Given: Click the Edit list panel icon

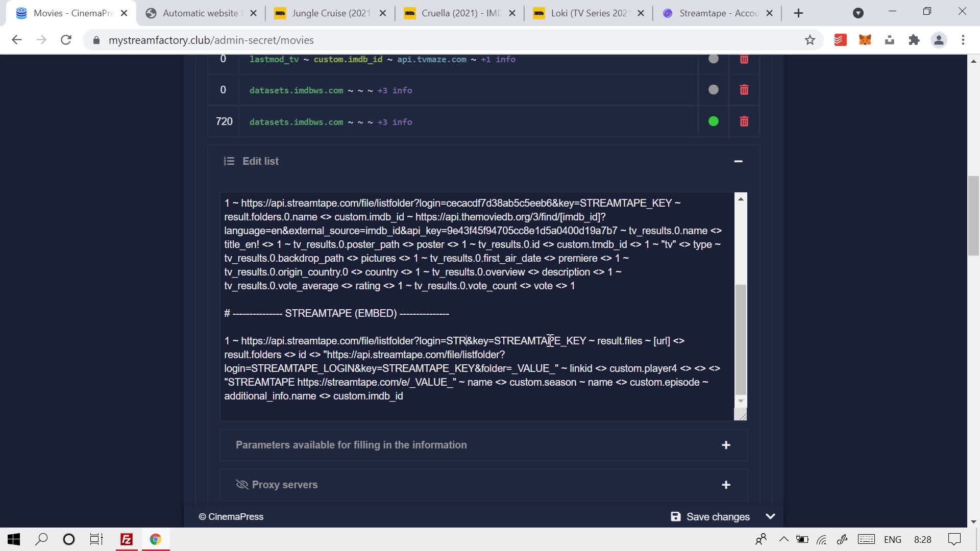Looking at the screenshot, I should [229, 161].
